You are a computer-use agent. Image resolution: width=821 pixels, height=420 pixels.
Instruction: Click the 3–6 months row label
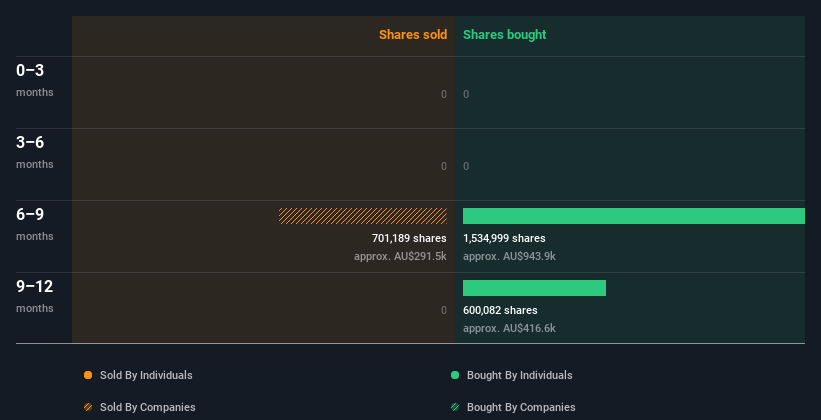click(35, 152)
